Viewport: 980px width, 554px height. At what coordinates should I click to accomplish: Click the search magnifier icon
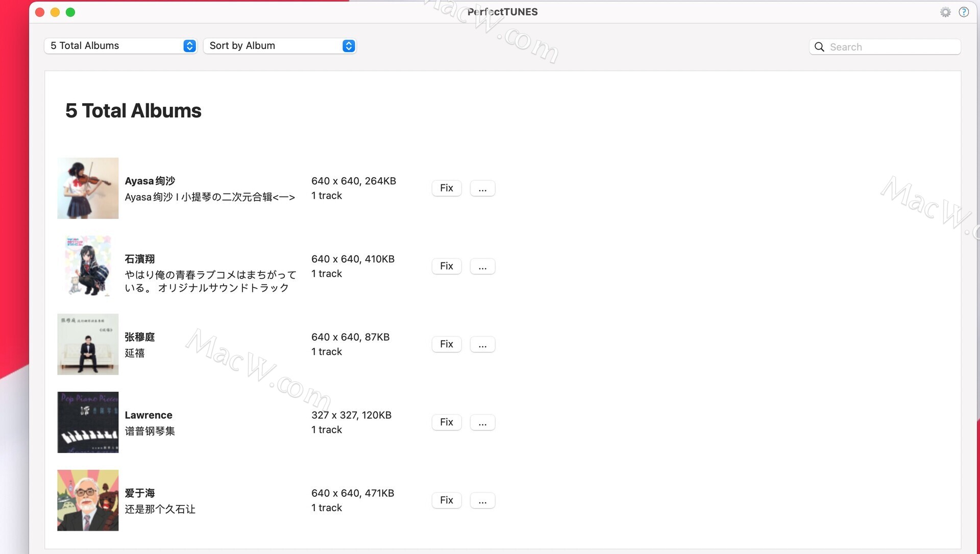819,47
